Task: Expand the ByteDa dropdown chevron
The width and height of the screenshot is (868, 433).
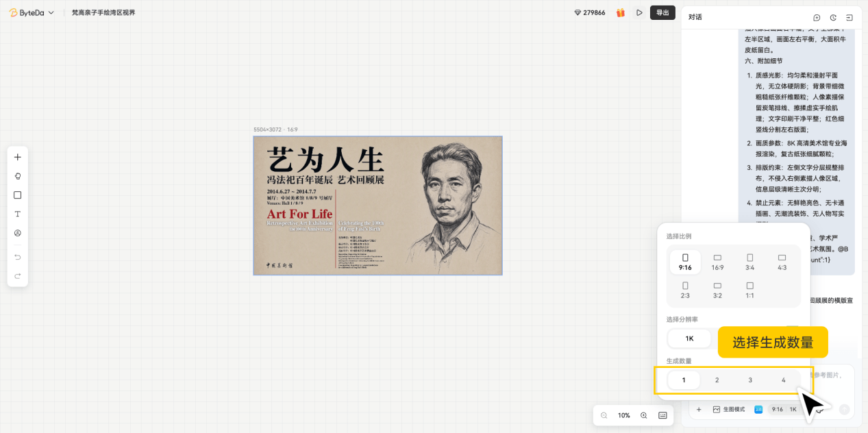Action: pyautogui.click(x=51, y=12)
